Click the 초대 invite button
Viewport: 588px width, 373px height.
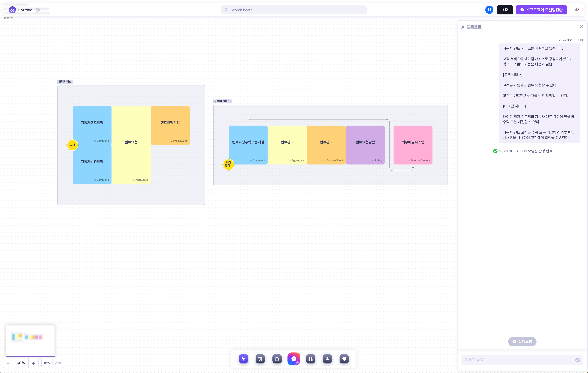click(505, 10)
